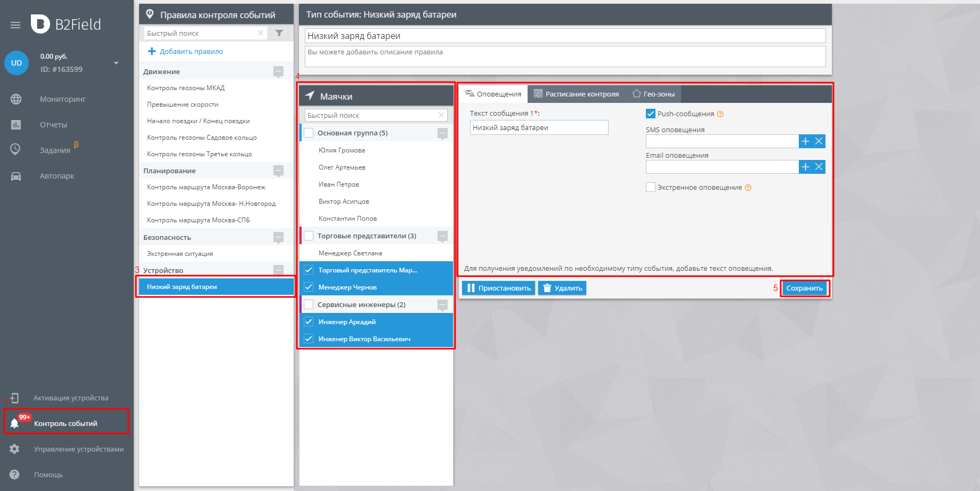Open Контроль событий with bell icon
The height and width of the screenshot is (491, 980).
click(x=66, y=422)
